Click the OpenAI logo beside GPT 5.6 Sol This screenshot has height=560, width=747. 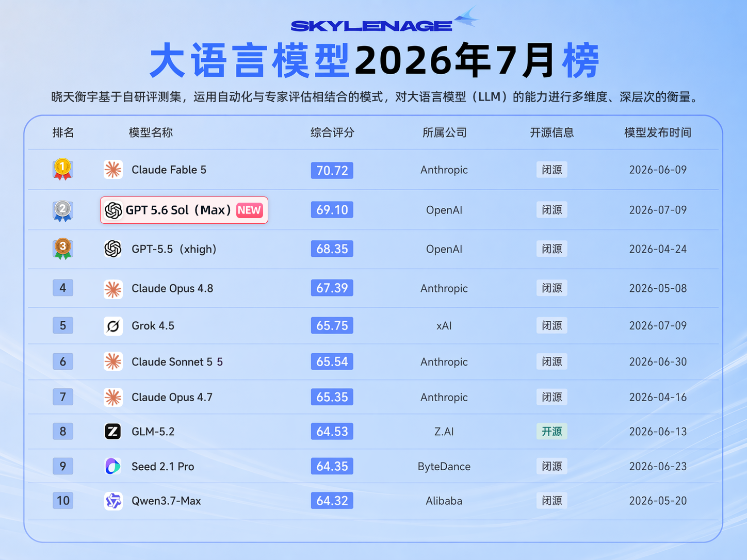[113, 210]
